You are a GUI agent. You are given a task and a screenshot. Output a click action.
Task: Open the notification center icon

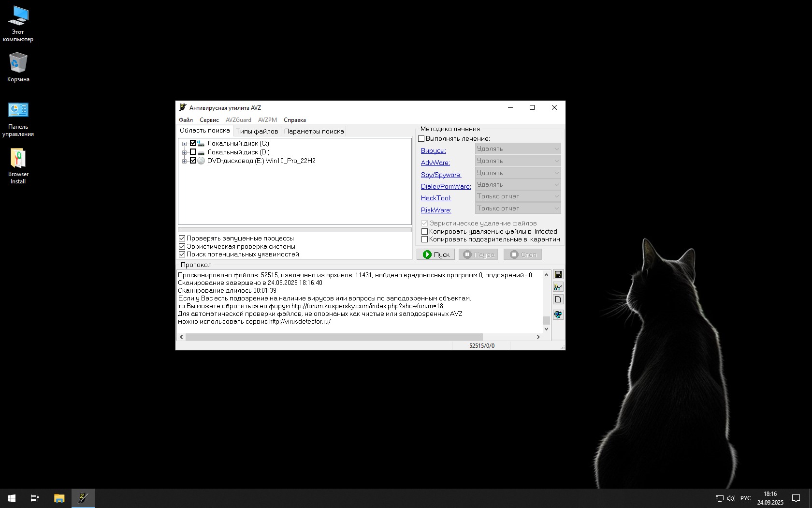point(796,498)
